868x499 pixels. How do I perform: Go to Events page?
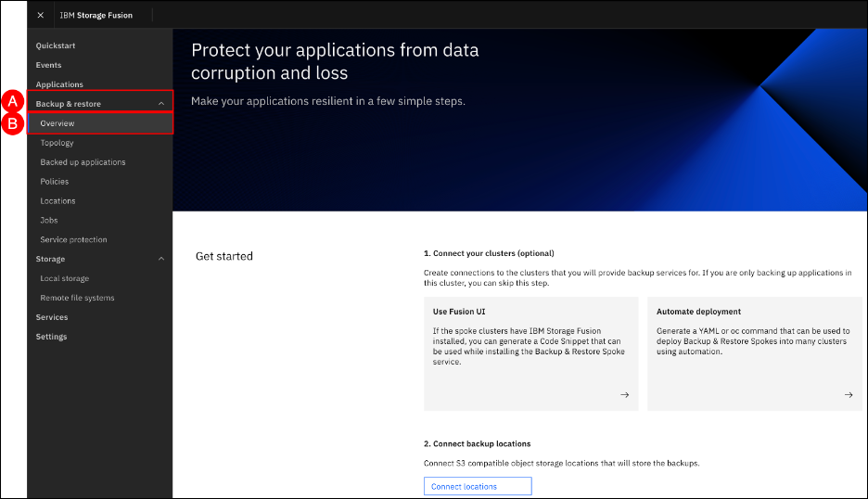click(x=48, y=65)
